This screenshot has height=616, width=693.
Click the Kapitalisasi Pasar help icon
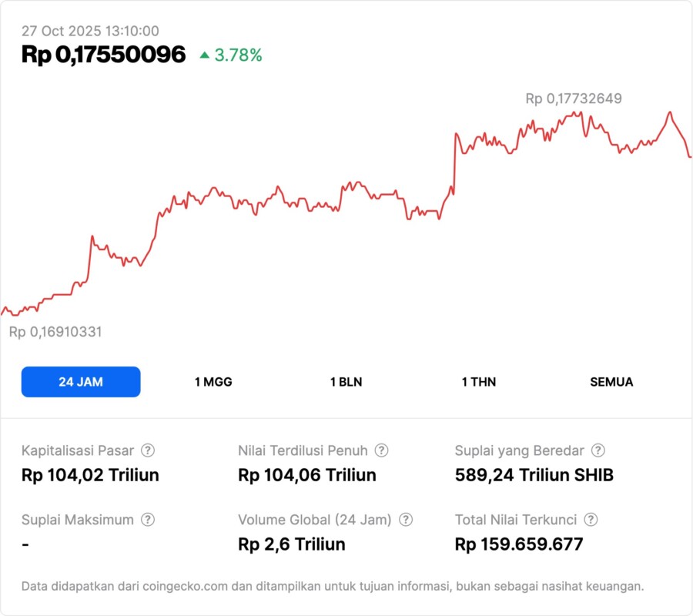148,450
